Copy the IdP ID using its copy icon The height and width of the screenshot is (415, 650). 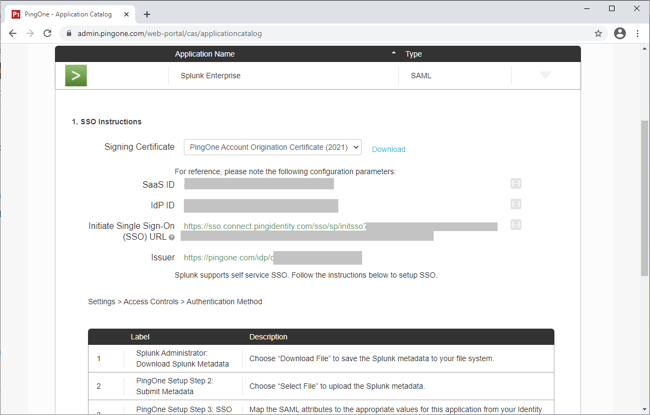(x=516, y=204)
